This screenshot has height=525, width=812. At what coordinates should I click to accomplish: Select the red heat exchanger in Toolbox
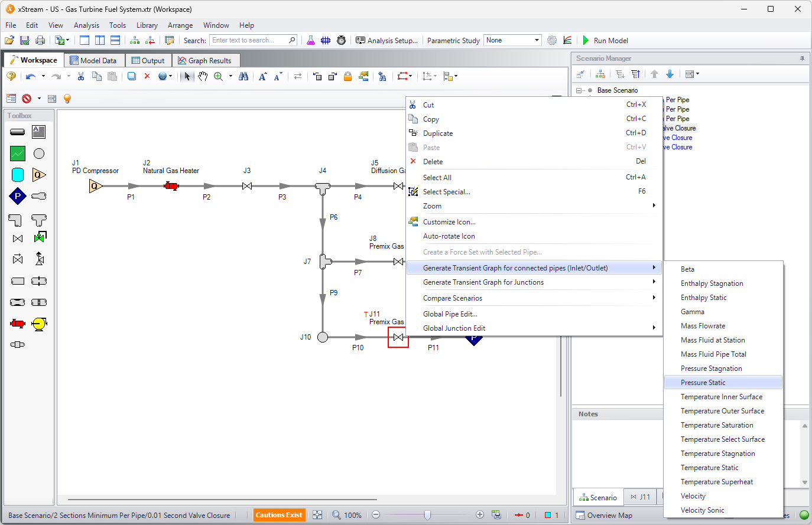click(x=18, y=324)
